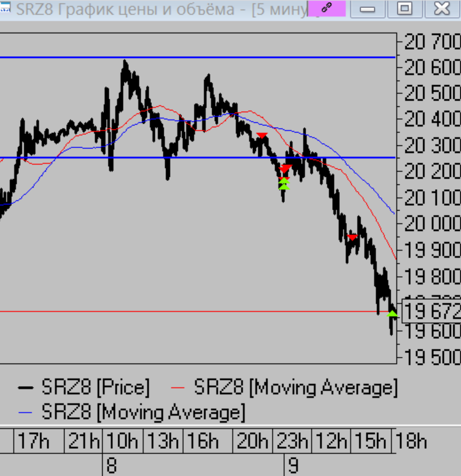Select the blue horizontal line near 20 250
The image size is (461, 476).
pos(197,157)
